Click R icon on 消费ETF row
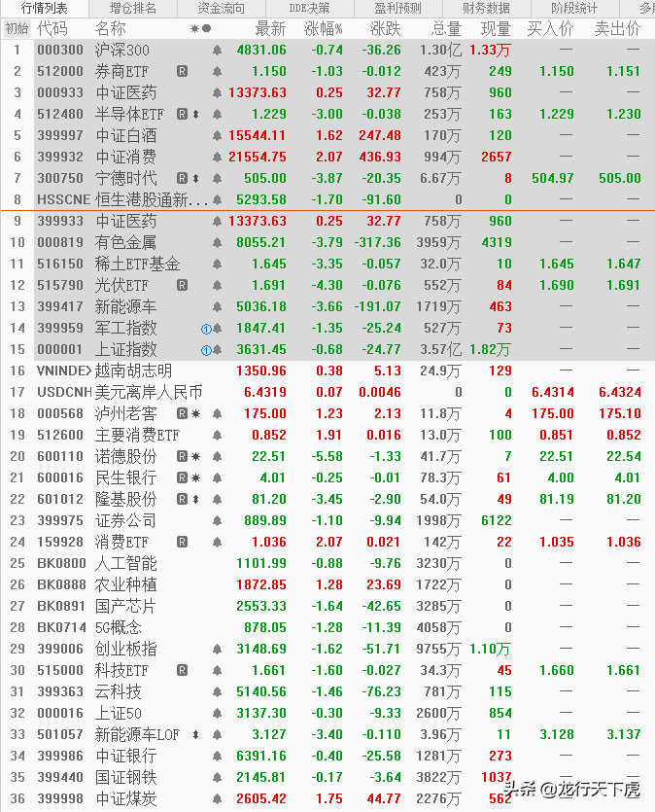The image size is (655, 812). coord(182,543)
